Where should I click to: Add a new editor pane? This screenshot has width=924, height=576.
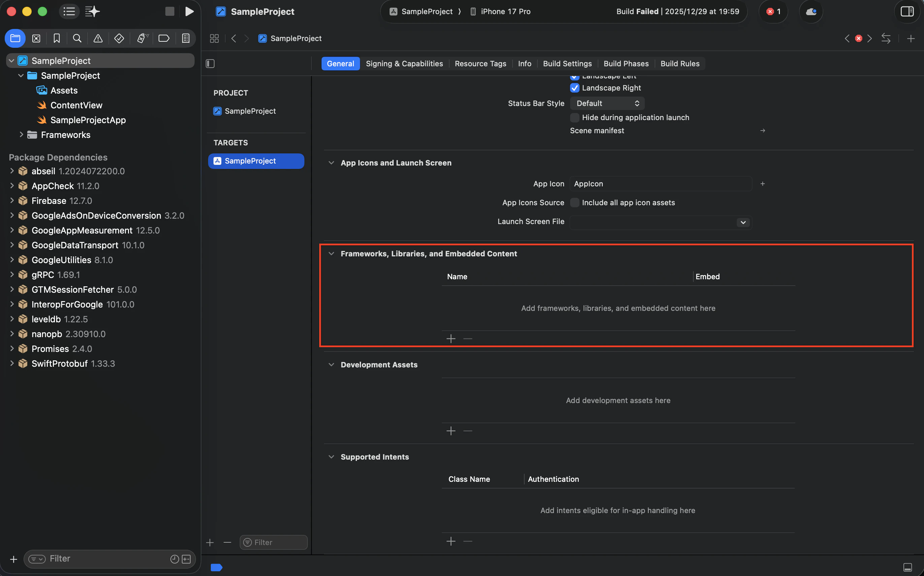[911, 38]
